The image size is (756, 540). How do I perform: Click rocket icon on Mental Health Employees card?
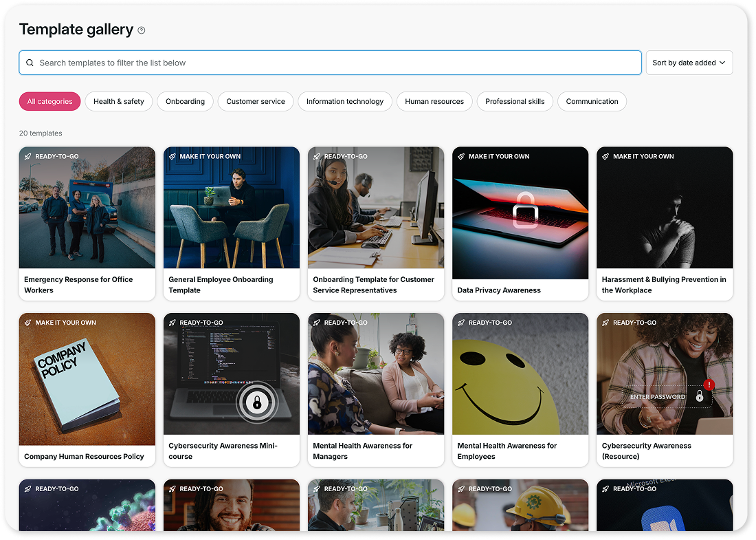point(461,323)
